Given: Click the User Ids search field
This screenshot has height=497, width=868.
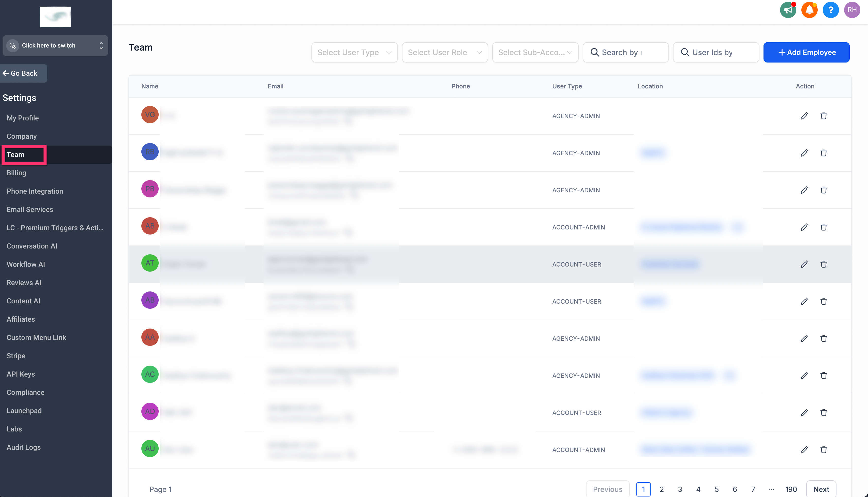Looking at the screenshot, I should click(x=716, y=52).
